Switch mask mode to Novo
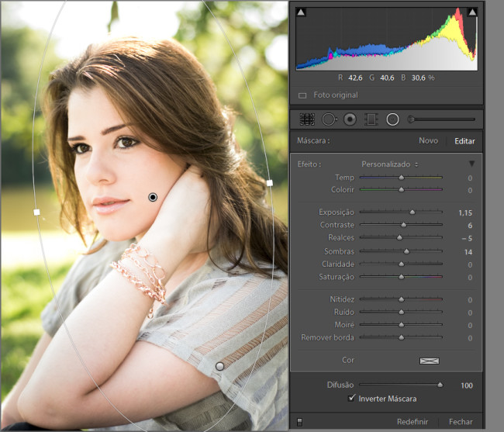The height and width of the screenshot is (432, 504). tap(428, 141)
